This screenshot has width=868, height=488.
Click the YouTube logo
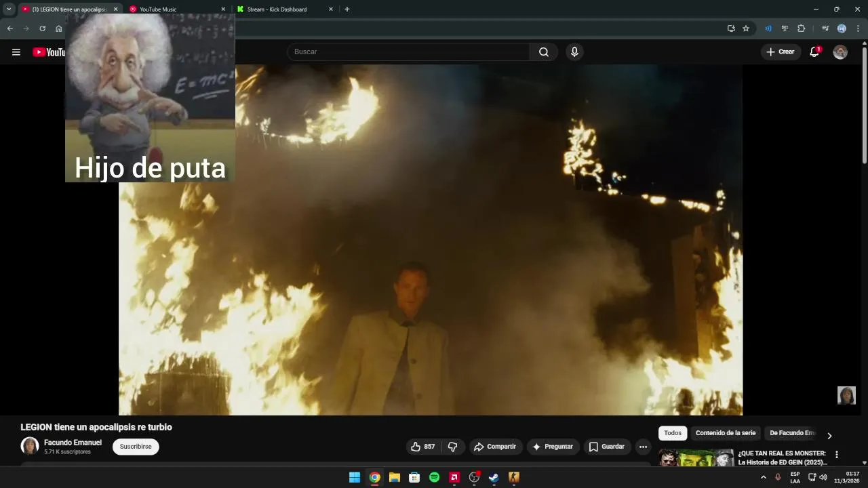point(49,52)
